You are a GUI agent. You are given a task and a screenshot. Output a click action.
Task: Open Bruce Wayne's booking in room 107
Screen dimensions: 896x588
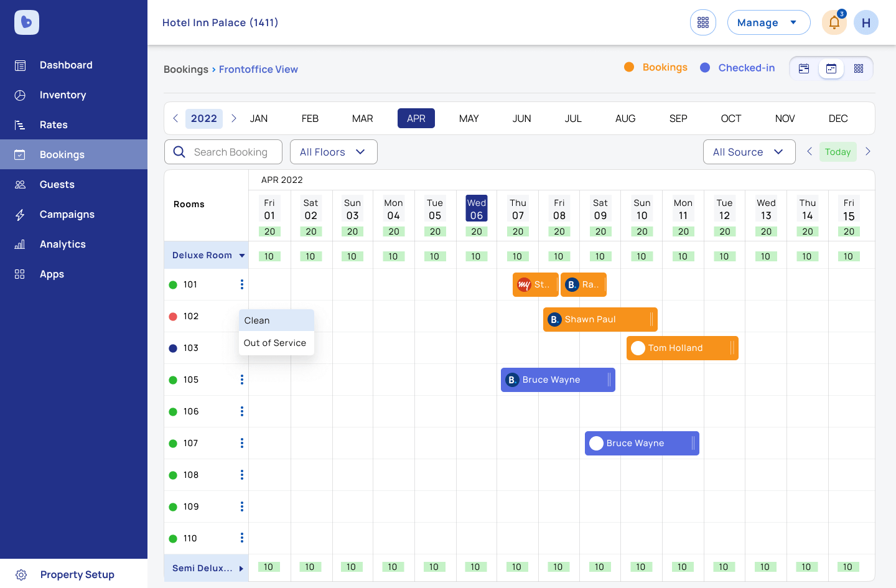pyautogui.click(x=642, y=443)
